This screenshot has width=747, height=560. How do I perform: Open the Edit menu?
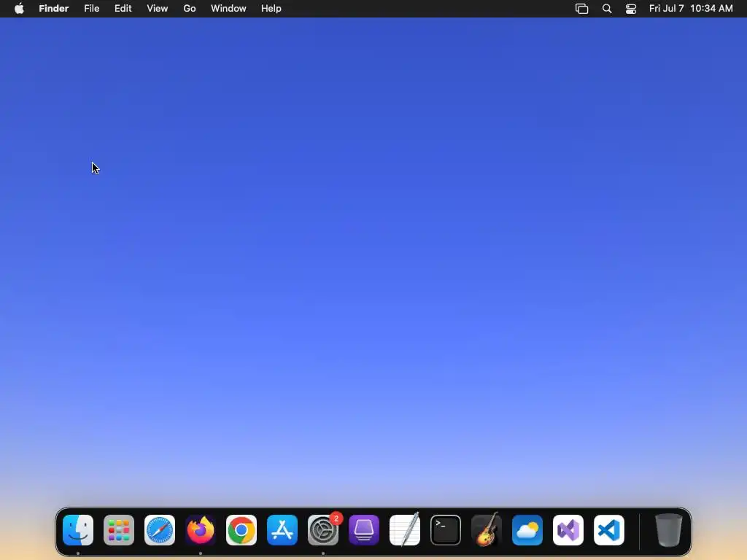(x=123, y=9)
